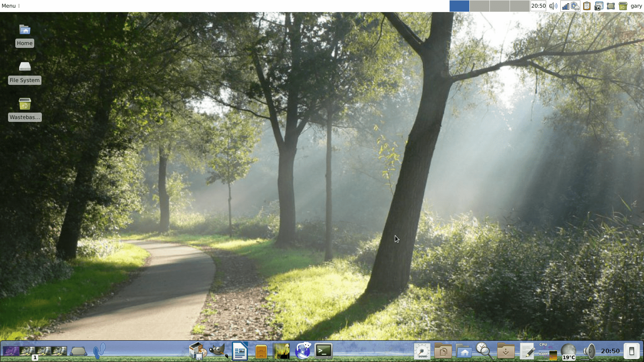Viewport: 644px width, 362px height.
Task: Launch the screenshot tool in top panel
Action: click(599, 6)
